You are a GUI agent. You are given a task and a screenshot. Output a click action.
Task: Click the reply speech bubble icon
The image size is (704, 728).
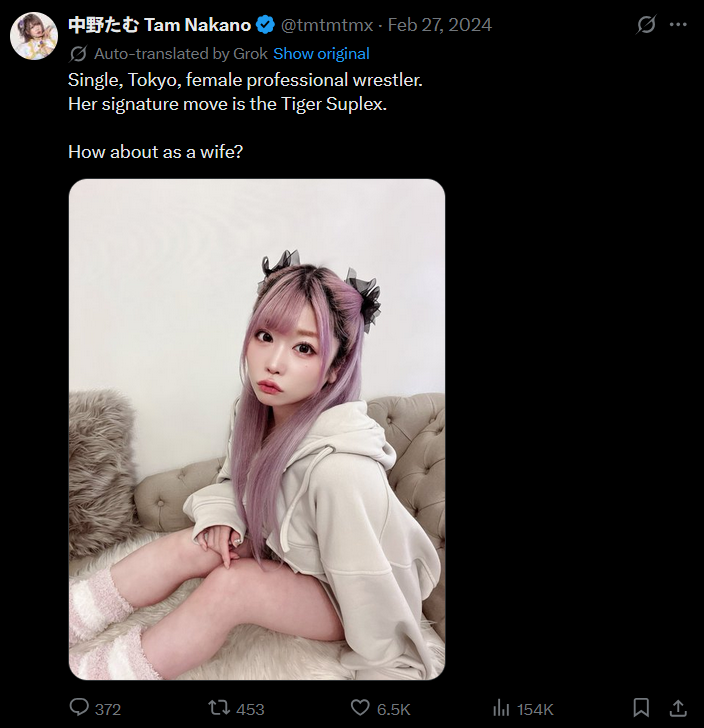80,708
